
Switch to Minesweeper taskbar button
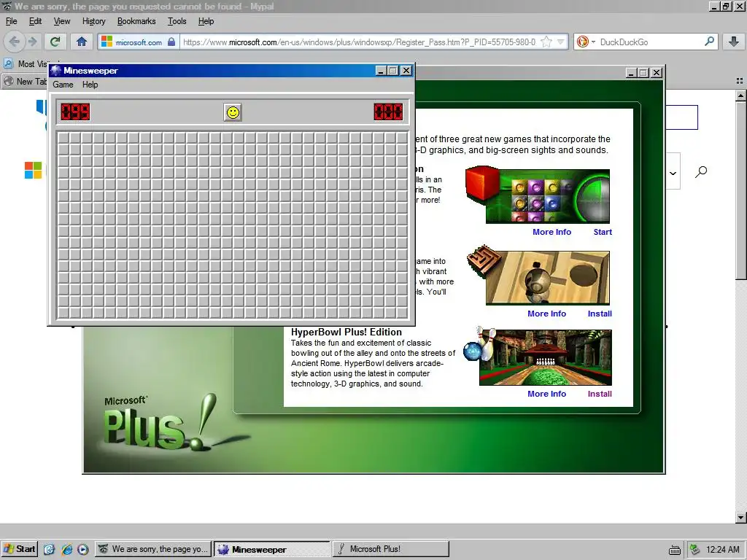271,549
